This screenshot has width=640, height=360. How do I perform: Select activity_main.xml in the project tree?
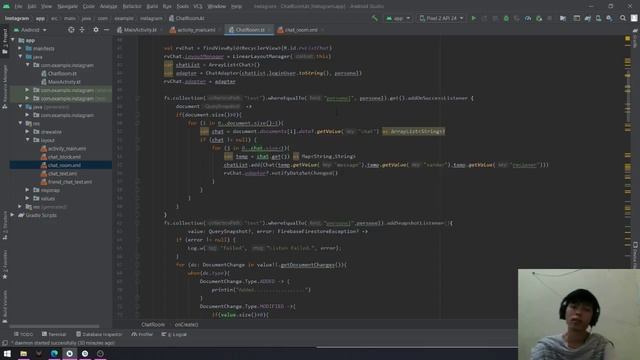point(67,148)
